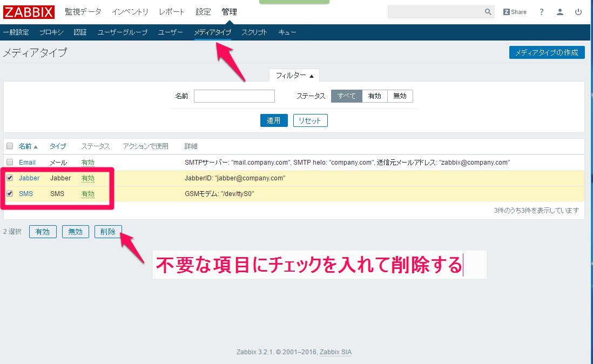Go to the ユーザーグループ submenu

pyautogui.click(x=123, y=32)
